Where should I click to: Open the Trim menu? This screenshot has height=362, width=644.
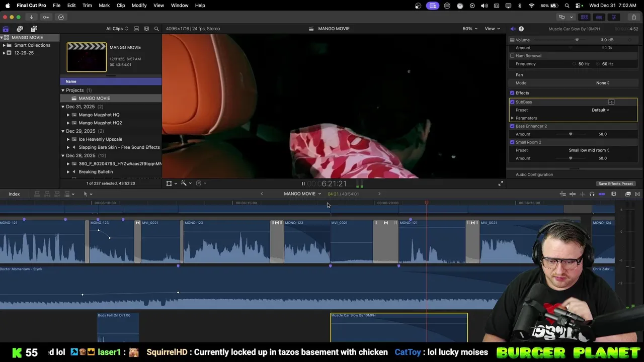pyautogui.click(x=87, y=6)
